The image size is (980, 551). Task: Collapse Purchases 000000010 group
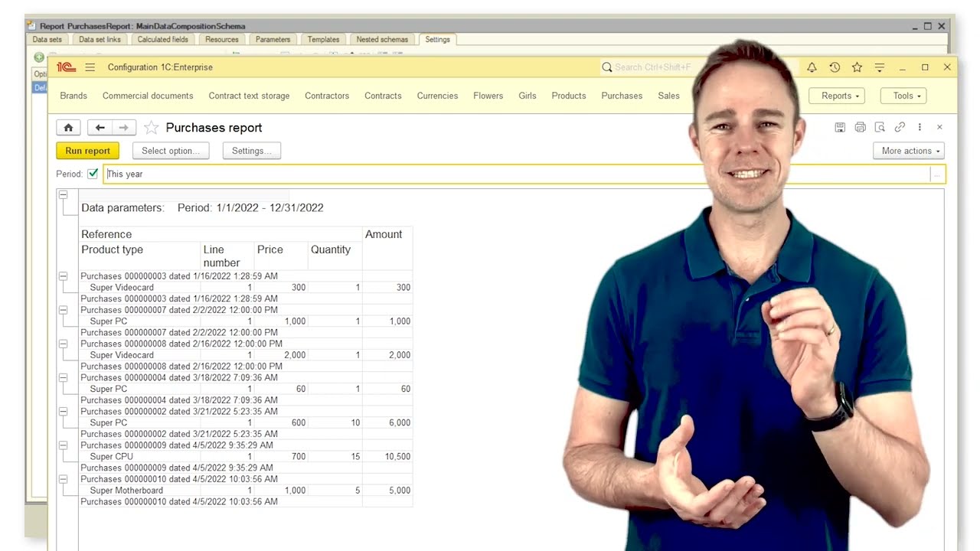pyautogui.click(x=63, y=478)
